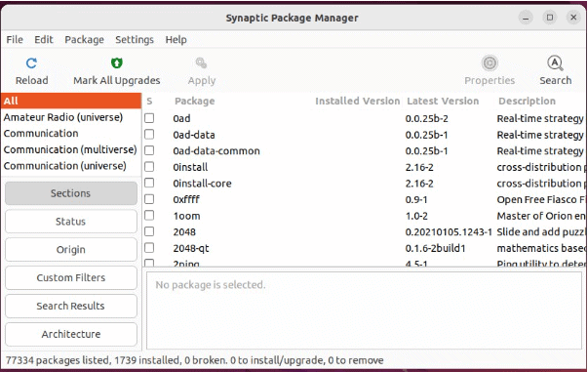
Task: Sort by Package column header
Action: tap(195, 101)
